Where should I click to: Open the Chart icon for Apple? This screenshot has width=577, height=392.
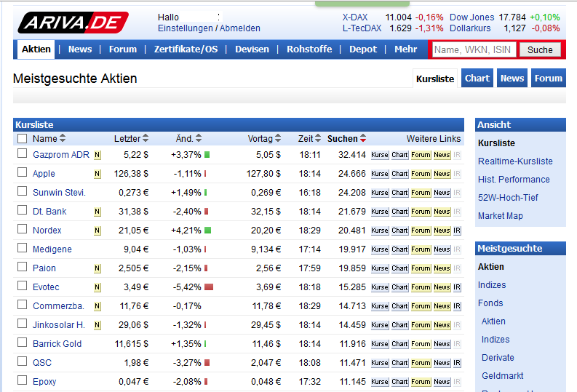click(x=399, y=174)
